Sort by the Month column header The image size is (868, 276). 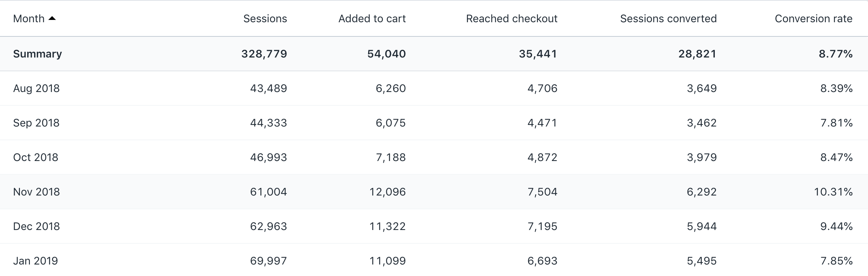click(29, 18)
